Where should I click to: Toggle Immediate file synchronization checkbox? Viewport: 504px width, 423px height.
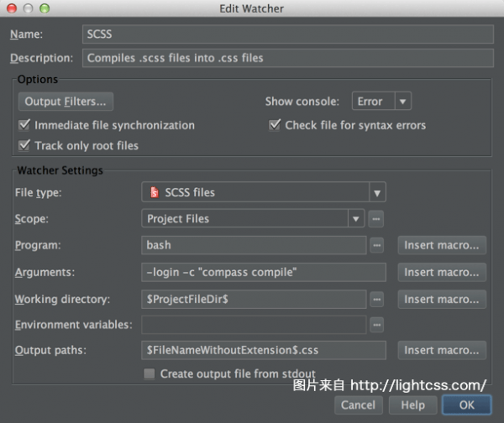[x=24, y=125]
